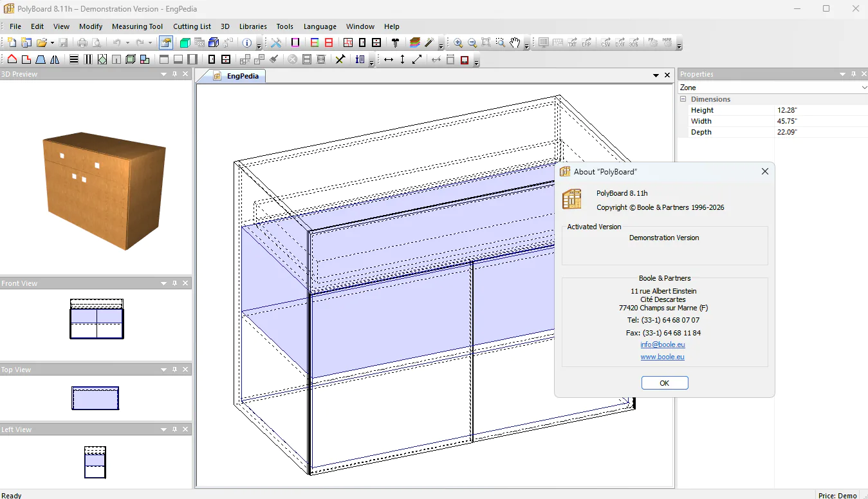The width and height of the screenshot is (868, 499).
Task: Click the Zoom Out magnifier
Action: [472, 43]
